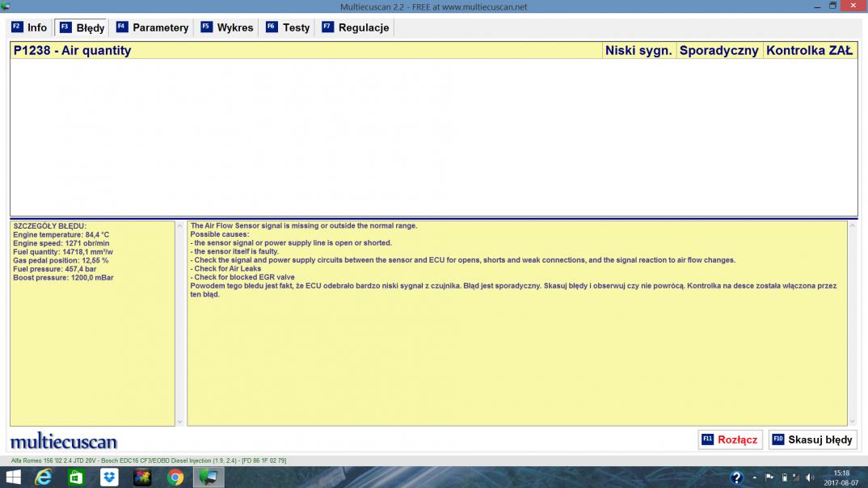
Task: Click the battery tray icon
Action: point(785,477)
